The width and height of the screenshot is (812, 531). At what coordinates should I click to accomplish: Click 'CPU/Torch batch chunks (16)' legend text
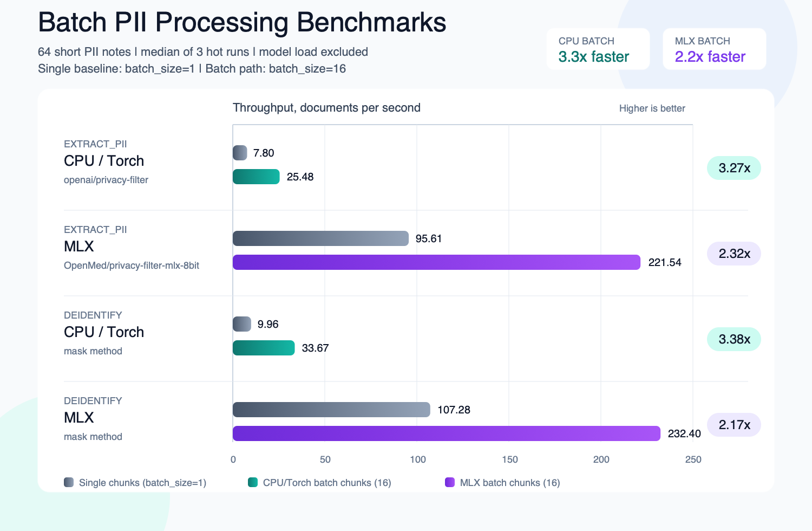click(x=327, y=483)
